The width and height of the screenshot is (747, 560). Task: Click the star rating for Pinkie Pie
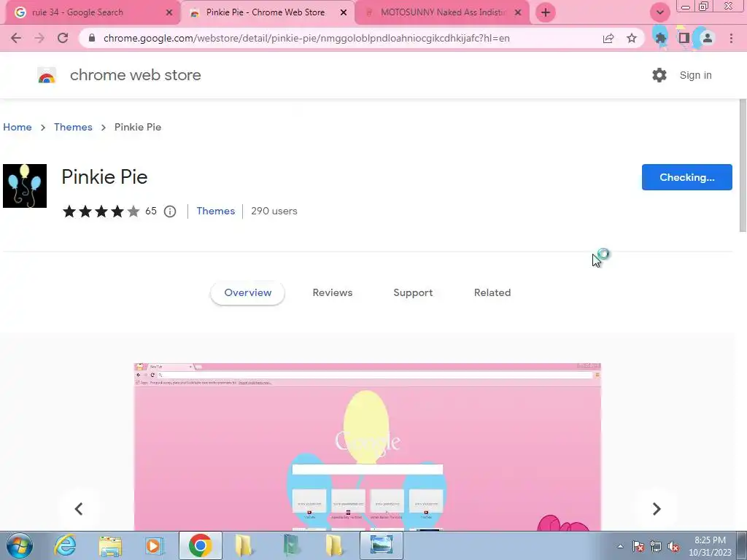[x=101, y=211]
